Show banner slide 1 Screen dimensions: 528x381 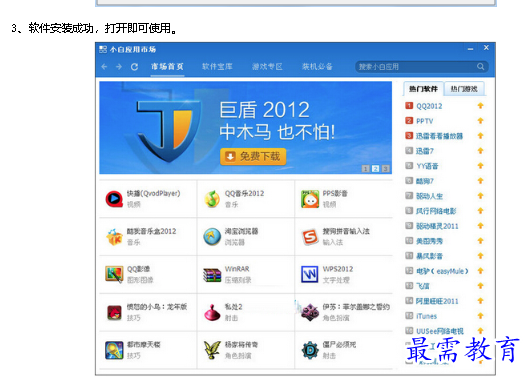pos(366,168)
